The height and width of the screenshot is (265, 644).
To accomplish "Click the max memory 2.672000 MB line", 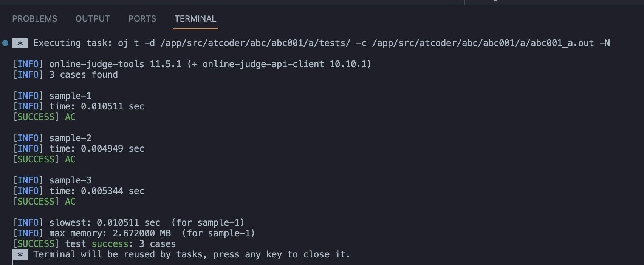I will pyautogui.click(x=152, y=233).
